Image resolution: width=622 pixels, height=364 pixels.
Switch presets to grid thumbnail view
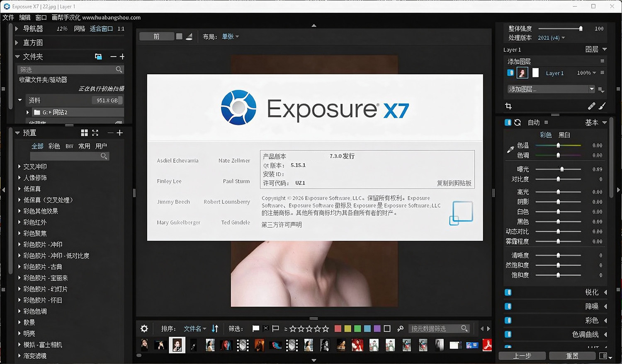[84, 133]
